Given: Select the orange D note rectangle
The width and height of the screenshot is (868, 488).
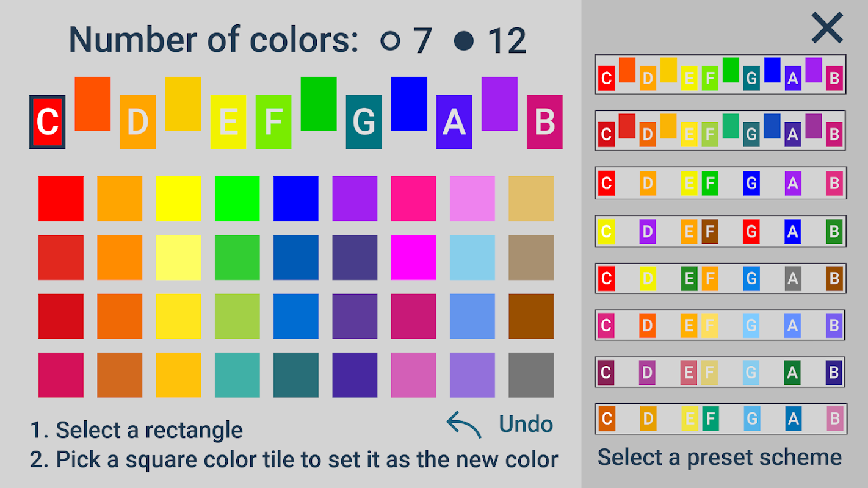Looking at the screenshot, I should tap(138, 122).
